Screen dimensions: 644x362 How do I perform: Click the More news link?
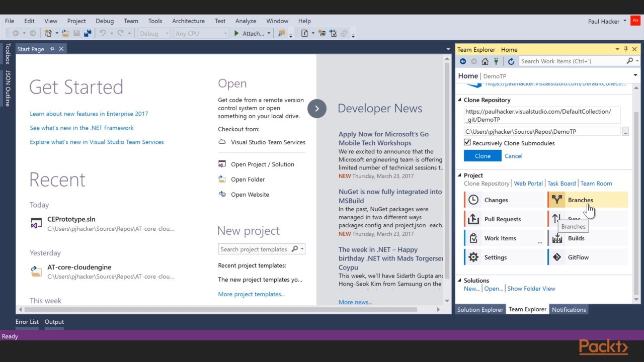coord(355,302)
